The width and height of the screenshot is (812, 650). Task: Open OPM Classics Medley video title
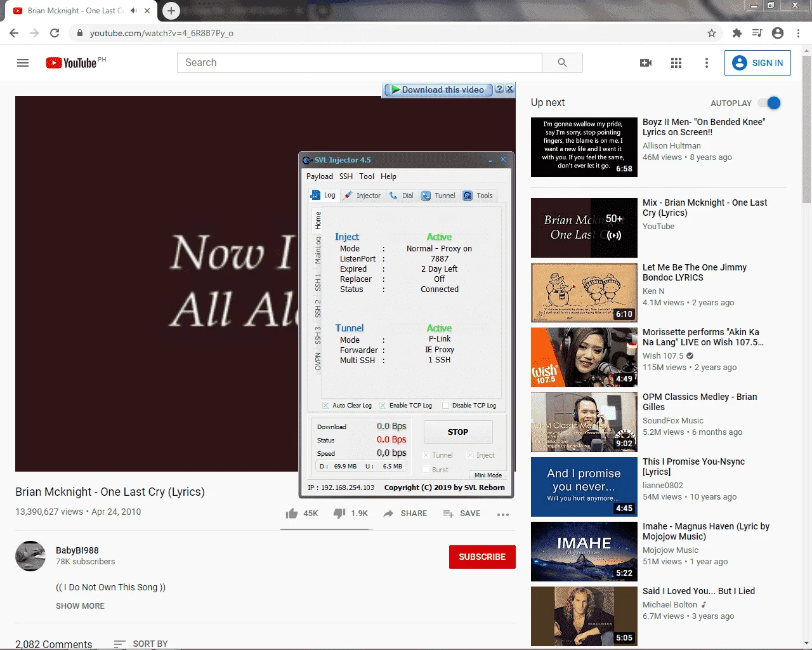pos(700,402)
